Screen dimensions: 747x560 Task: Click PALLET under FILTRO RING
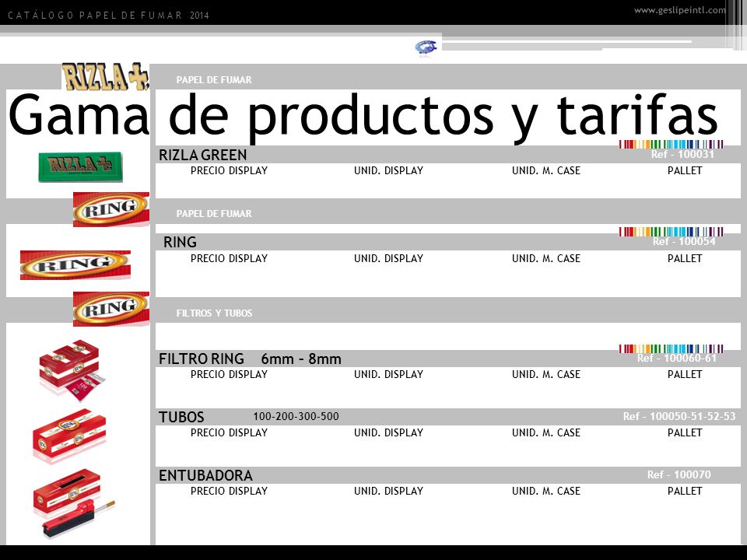point(685,374)
